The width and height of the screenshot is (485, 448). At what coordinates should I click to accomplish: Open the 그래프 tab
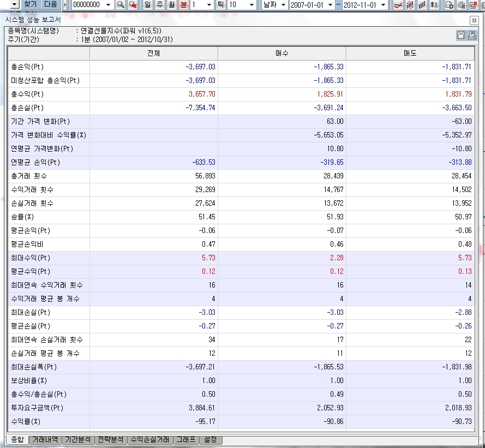coord(185,440)
